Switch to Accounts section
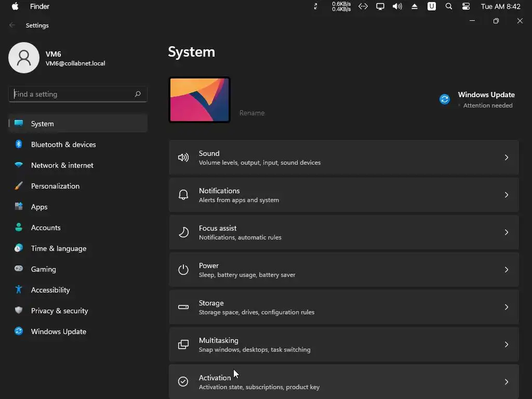The width and height of the screenshot is (532, 399). coord(78,228)
